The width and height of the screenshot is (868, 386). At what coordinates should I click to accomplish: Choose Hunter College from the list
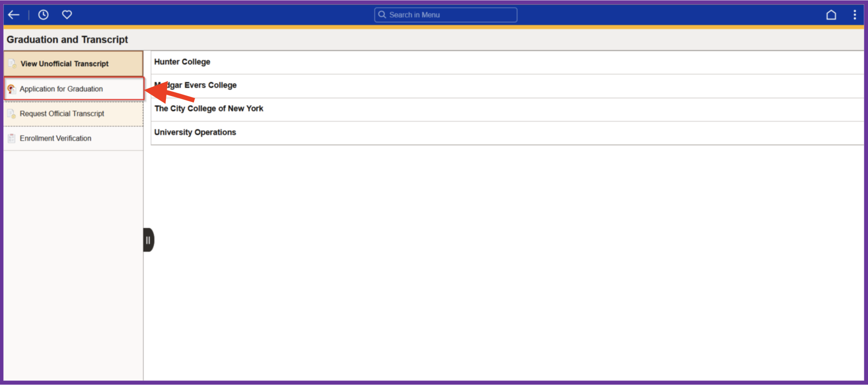tap(183, 62)
